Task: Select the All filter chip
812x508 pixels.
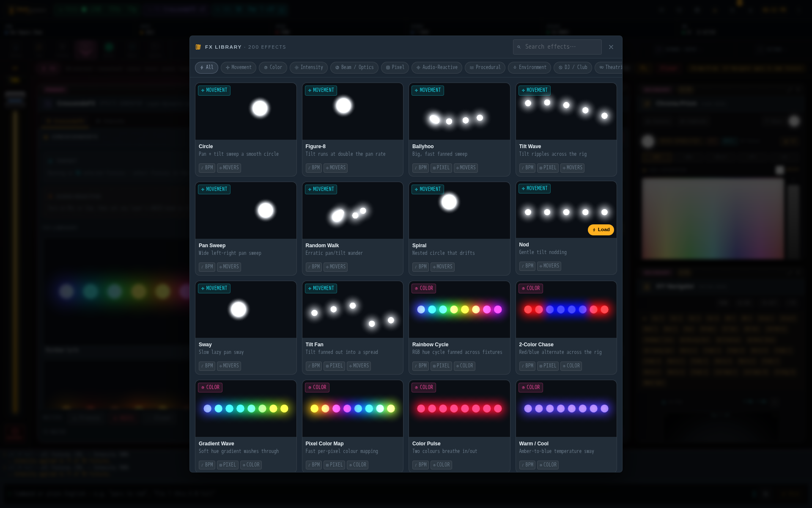Action: pyautogui.click(x=206, y=68)
